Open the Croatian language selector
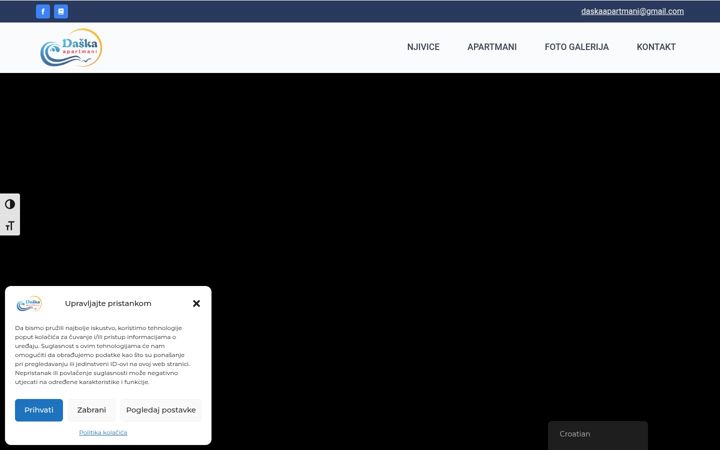Image resolution: width=720 pixels, height=450 pixels. pyautogui.click(x=597, y=434)
